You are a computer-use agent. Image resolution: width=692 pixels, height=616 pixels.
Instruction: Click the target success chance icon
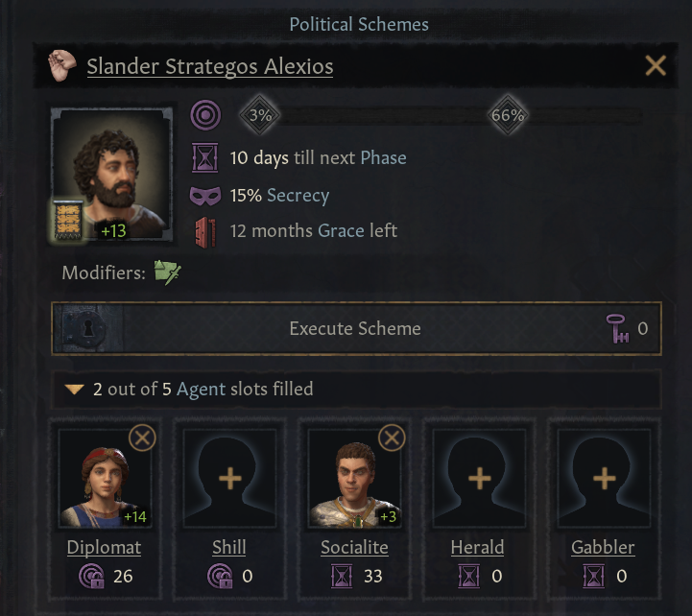click(205, 116)
